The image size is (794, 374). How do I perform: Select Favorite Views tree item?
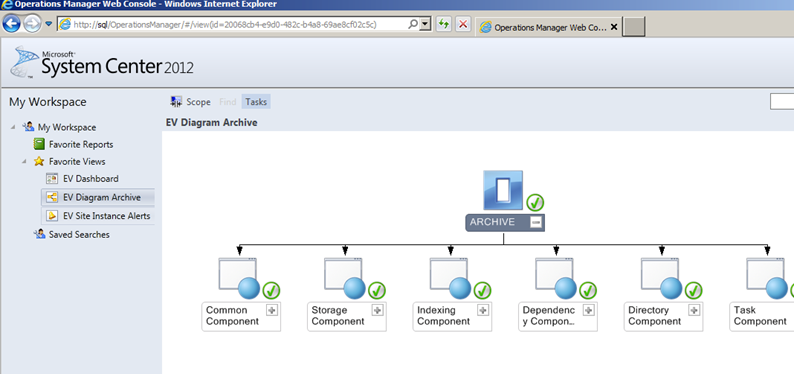click(77, 162)
